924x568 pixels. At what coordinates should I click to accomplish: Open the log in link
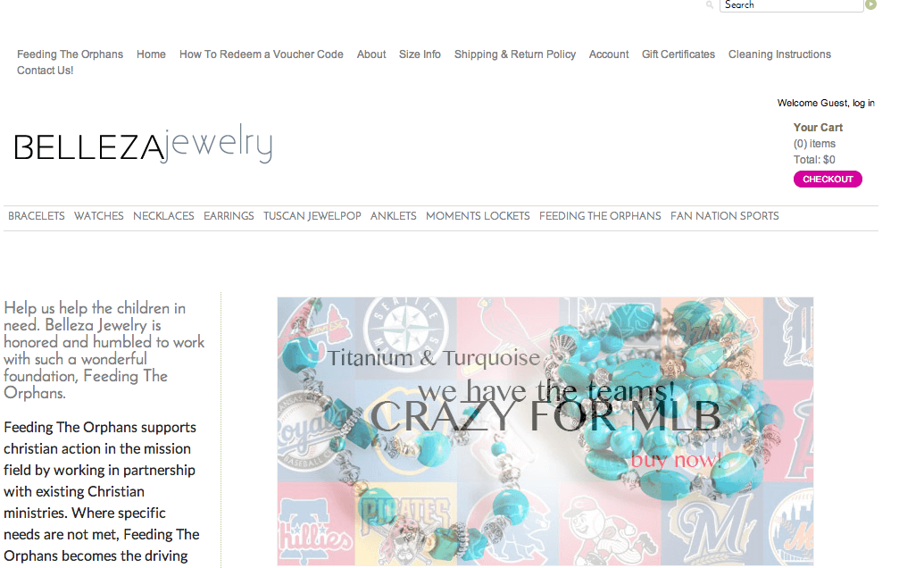[863, 103]
